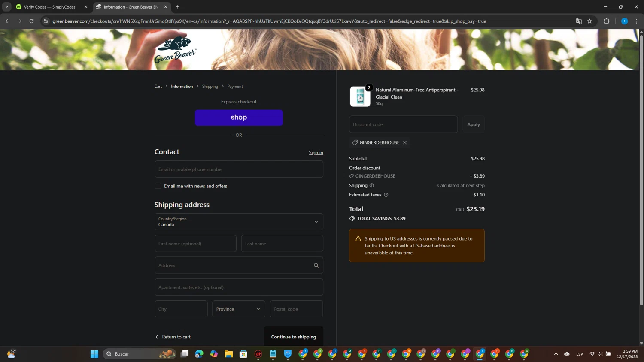
Task: View site information icon in address bar
Action: coord(46,21)
